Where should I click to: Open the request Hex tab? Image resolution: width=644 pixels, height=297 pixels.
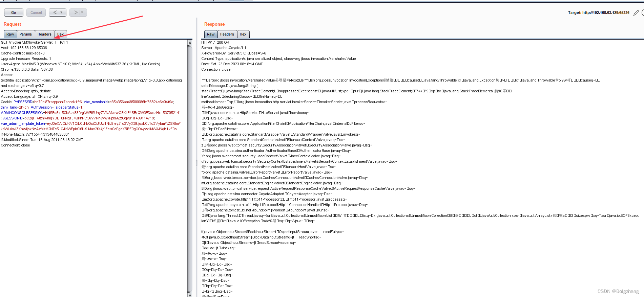pos(61,34)
